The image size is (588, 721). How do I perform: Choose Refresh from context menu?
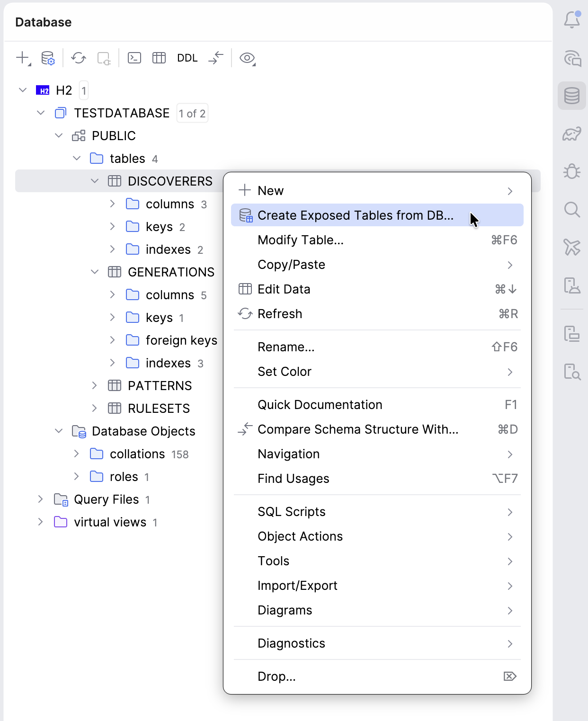[x=377, y=314]
